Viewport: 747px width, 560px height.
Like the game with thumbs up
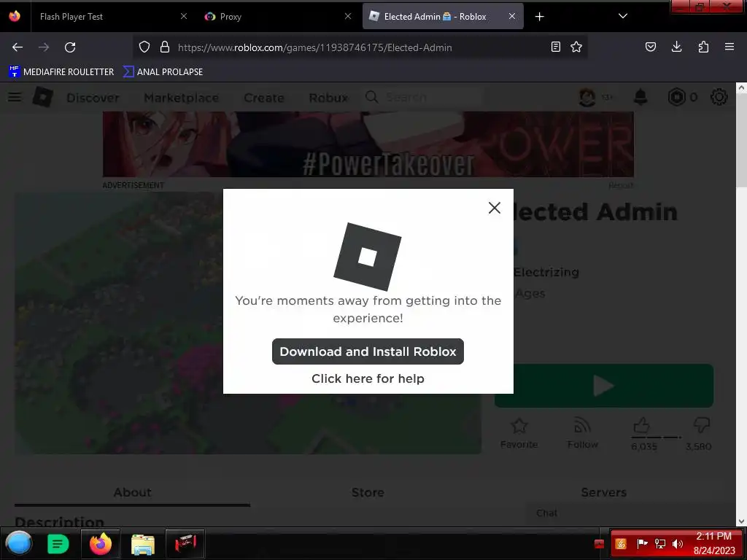point(642,425)
